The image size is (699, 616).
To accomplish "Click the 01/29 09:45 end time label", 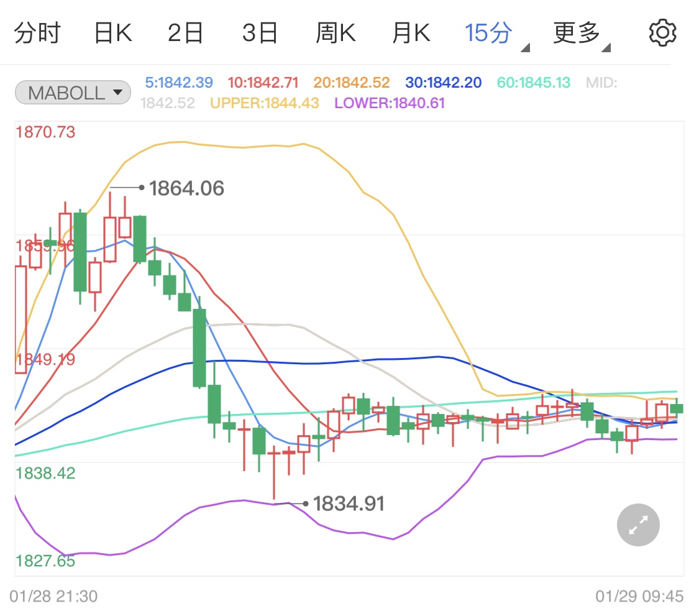I will (639, 596).
